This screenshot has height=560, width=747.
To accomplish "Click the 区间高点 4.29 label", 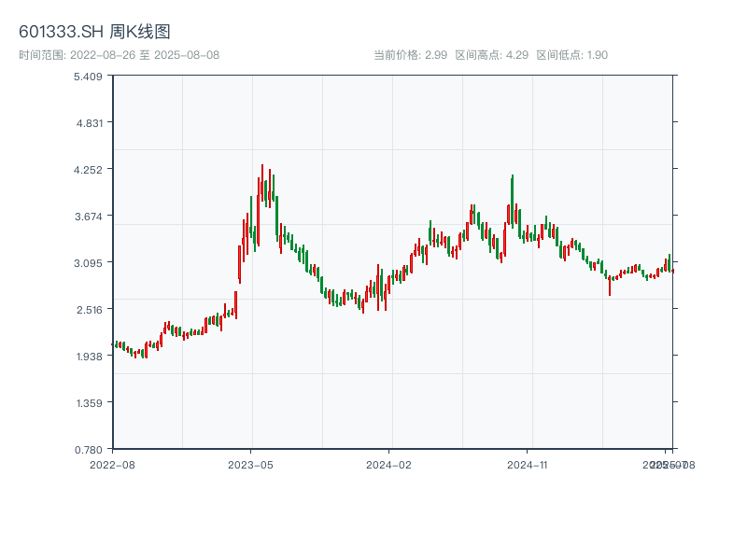I will [491, 55].
